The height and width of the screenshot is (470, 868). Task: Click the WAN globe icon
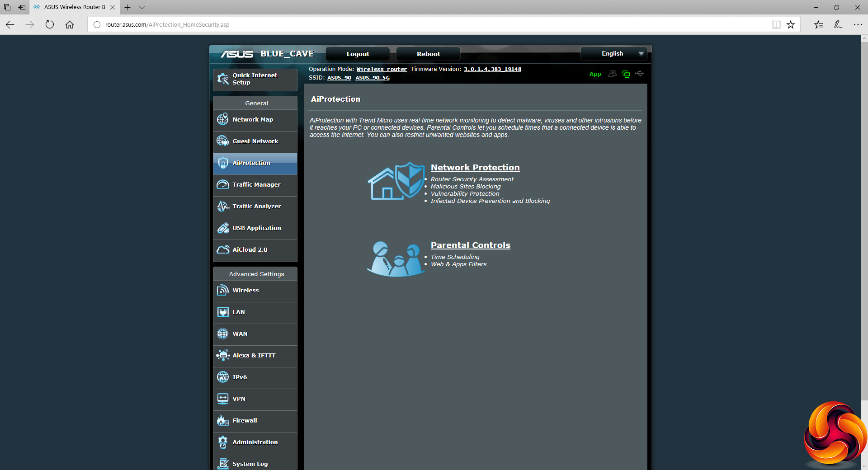tap(223, 334)
